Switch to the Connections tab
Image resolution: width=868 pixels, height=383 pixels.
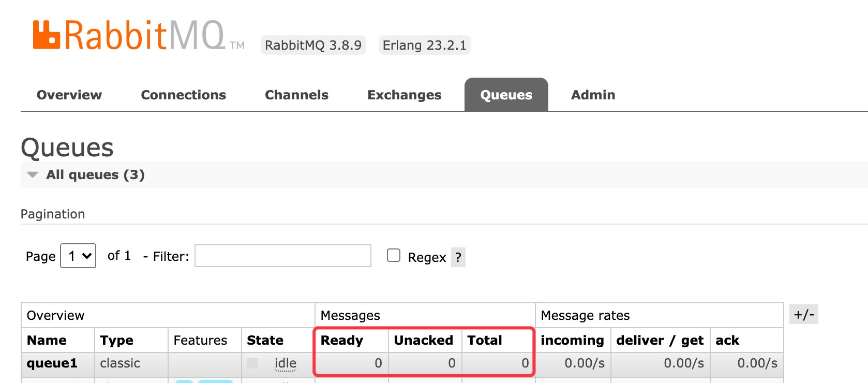point(184,95)
